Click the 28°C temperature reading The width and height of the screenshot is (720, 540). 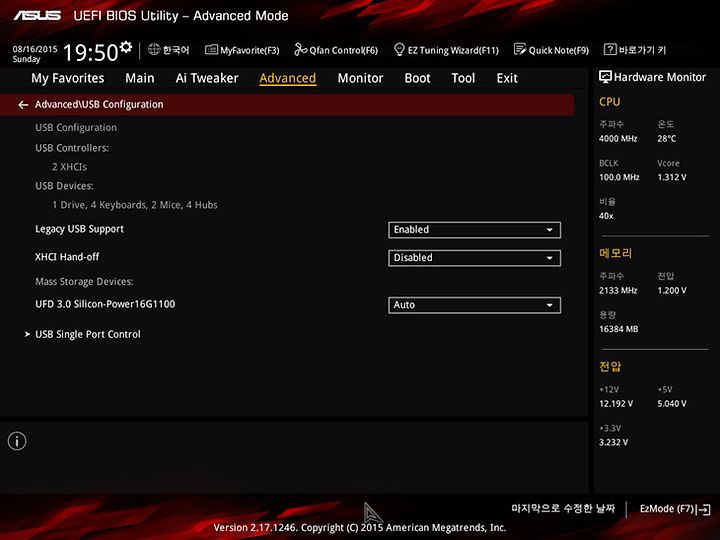[667, 139]
